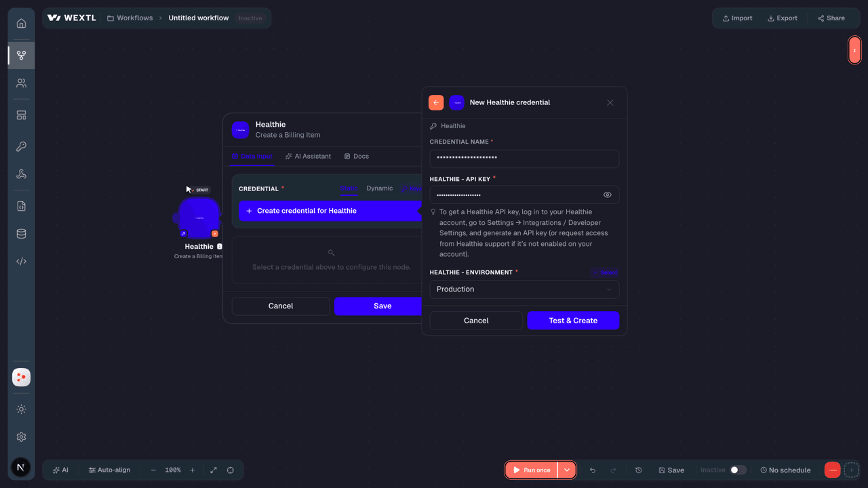
Task: Open the database icon in sidebar
Action: (x=21, y=234)
